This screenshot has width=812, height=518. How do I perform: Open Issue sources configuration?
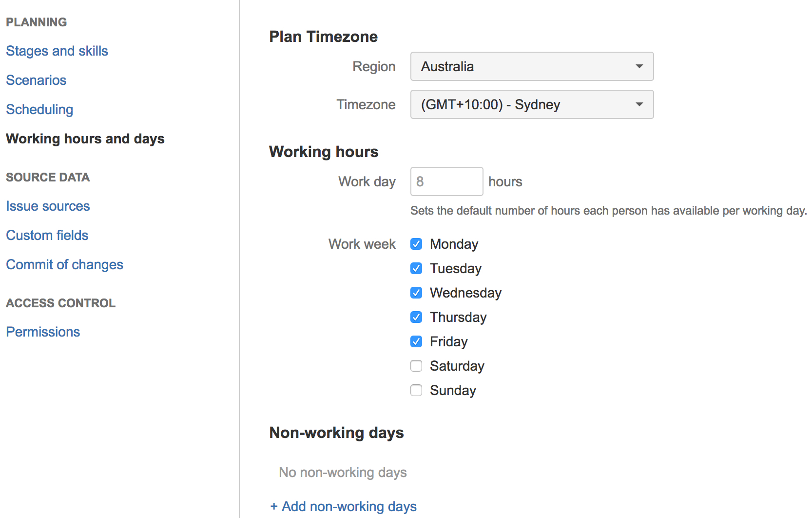coord(48,206)
